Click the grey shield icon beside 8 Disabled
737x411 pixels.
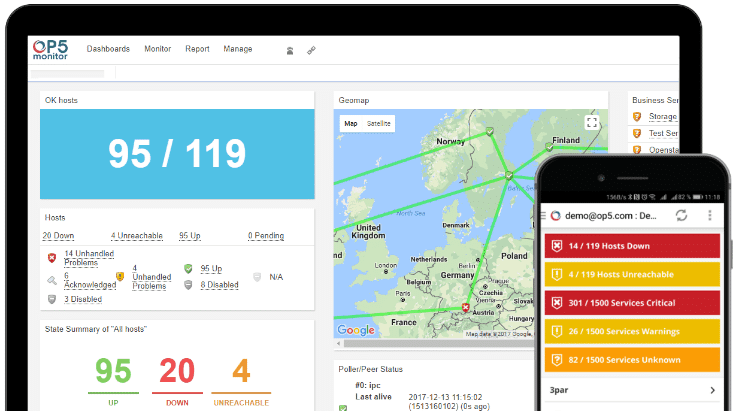point(188,285)
